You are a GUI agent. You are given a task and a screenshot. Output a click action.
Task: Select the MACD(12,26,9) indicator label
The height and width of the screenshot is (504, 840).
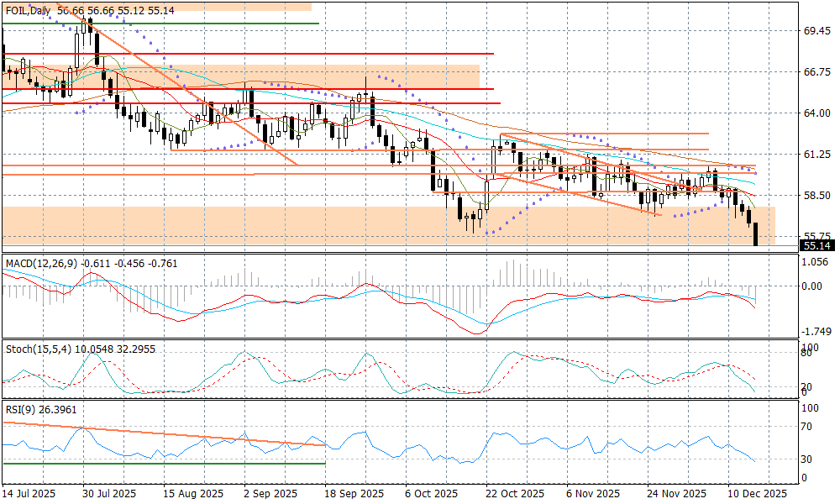(x=40, y=263)
